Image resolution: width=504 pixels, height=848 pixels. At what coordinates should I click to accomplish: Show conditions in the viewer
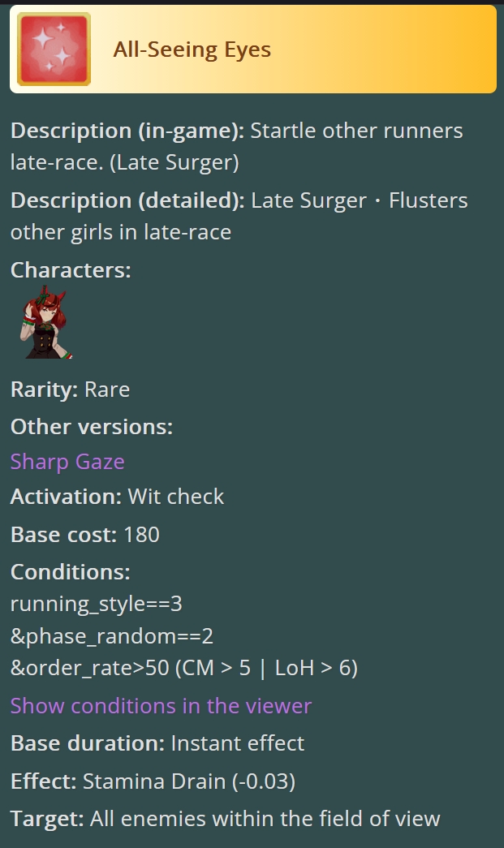pos(162,706)
